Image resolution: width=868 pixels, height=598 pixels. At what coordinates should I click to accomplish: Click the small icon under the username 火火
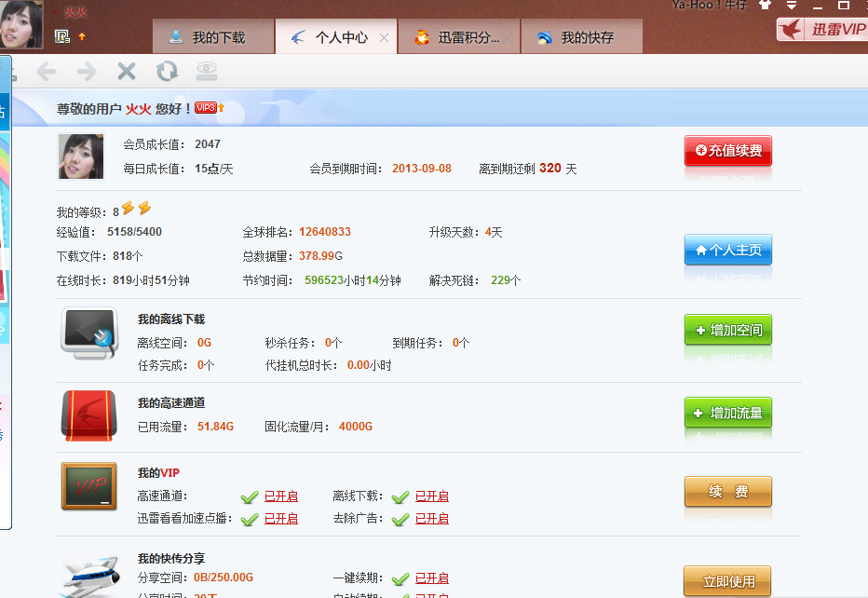(62, 36)
